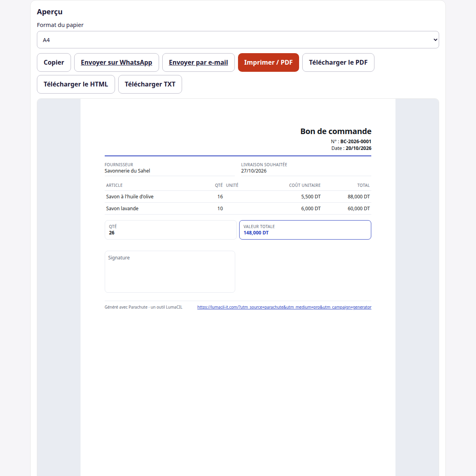Open the Format du papier dropdown
This screenshot has height=476, width=476.
click(238, 40)
